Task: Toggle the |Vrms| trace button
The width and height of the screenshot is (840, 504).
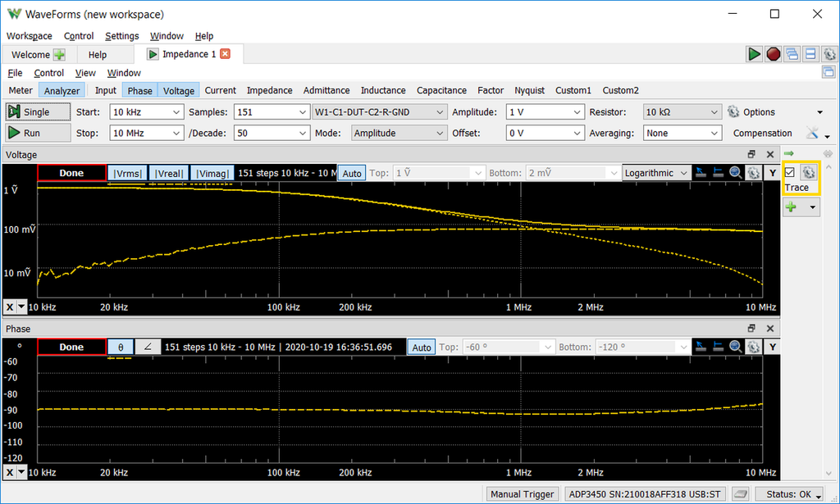Action: coord(127,173)
